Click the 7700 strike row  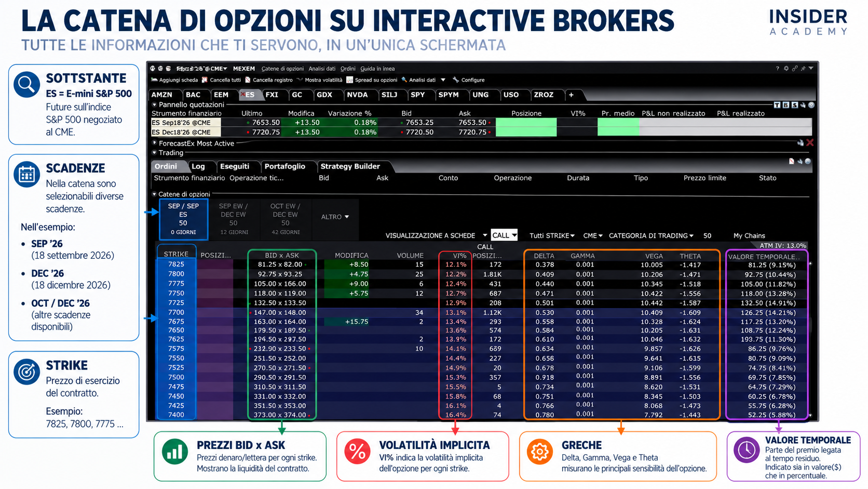click(x=482, y=312)
